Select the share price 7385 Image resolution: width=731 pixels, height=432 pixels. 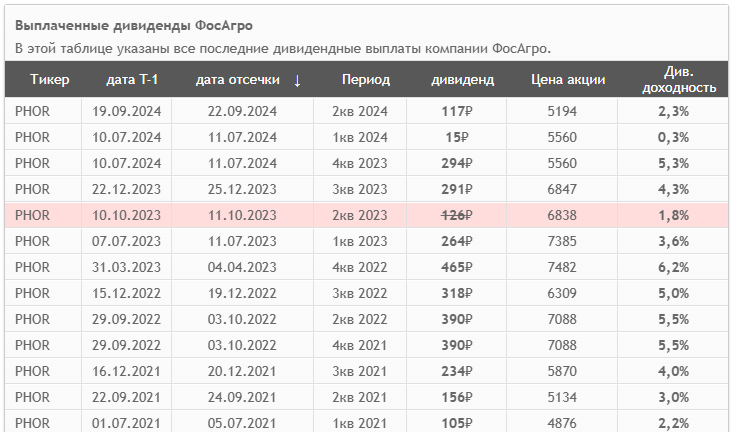(562, 241)
